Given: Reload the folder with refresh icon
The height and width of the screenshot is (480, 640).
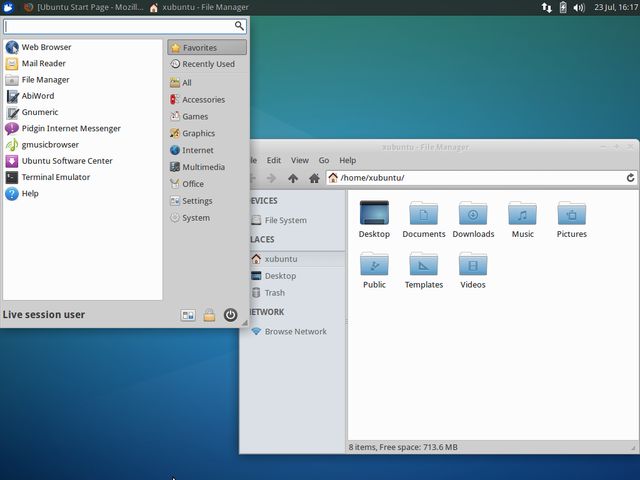Looking at the screenshot, I should pyautogui.click(x=630, y=178).
